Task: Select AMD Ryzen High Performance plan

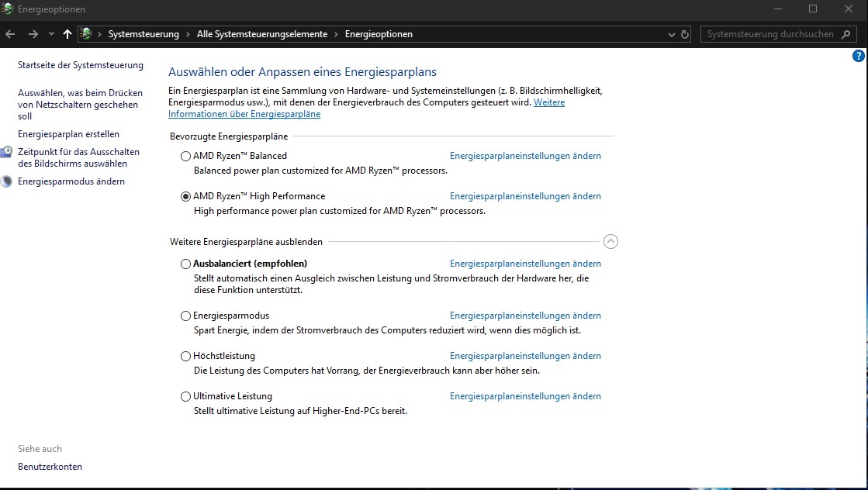Action: pyautogui.click(x=185, y=196)
